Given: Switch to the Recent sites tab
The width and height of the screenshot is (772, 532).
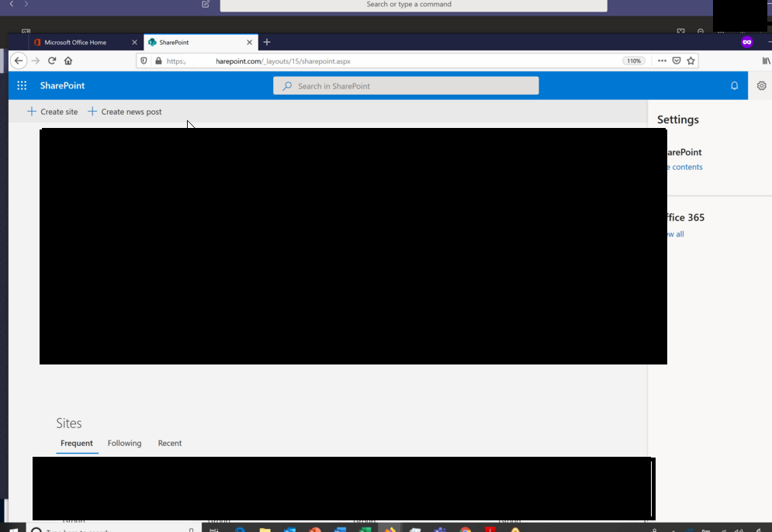Looking at the screenshot, I should point(170,443).
